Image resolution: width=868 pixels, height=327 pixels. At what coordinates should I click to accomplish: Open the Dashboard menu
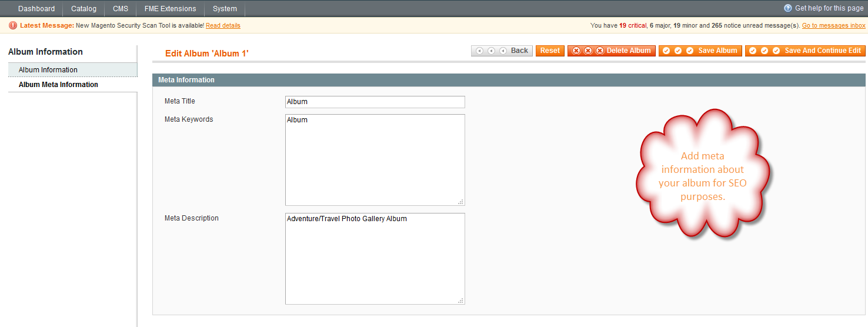[x=36, y=9]
